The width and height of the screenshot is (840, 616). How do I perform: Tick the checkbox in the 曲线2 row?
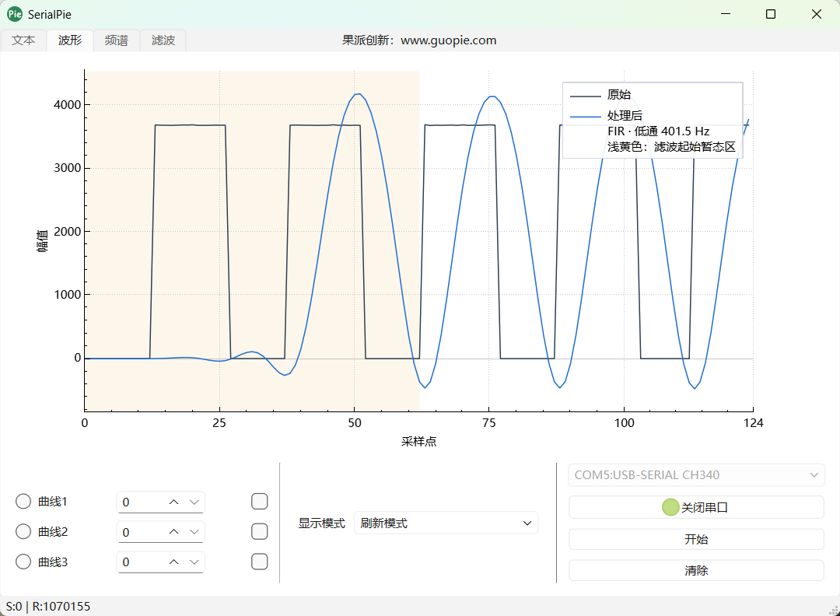[x=259, y=531]
